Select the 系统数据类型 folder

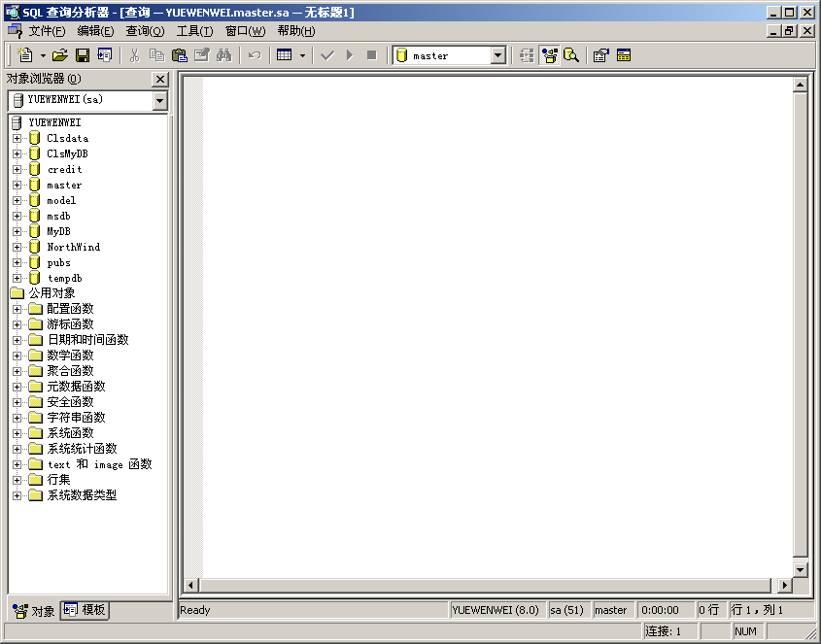click(83, 495)
